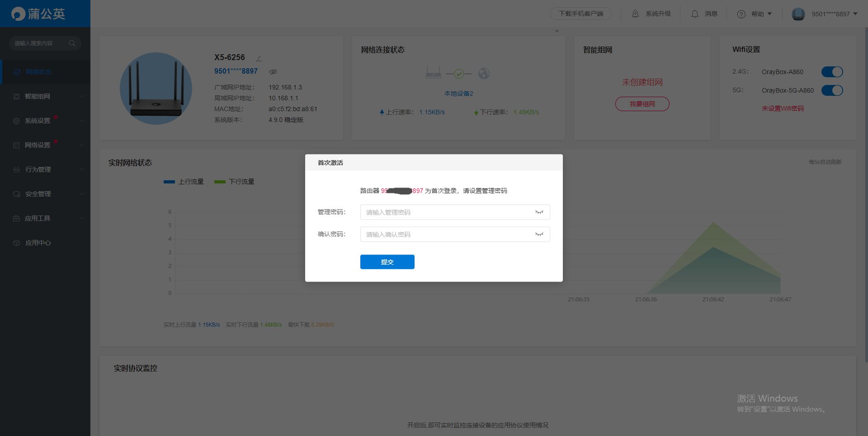Click the system upgrade bell icon
868x436 pixels.
point(635,14)
